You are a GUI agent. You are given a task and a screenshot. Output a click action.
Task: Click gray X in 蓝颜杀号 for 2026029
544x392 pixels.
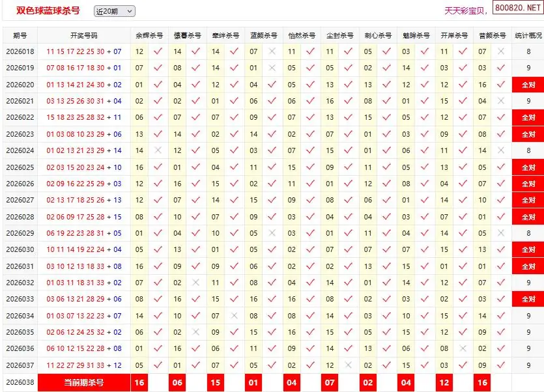click(272, 233)
